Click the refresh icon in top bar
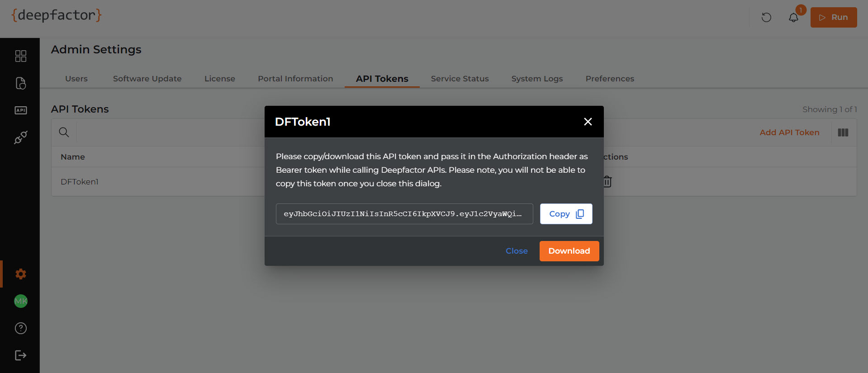Image resolution: width=868 pixels, height=373 pixels. (766, 18)
